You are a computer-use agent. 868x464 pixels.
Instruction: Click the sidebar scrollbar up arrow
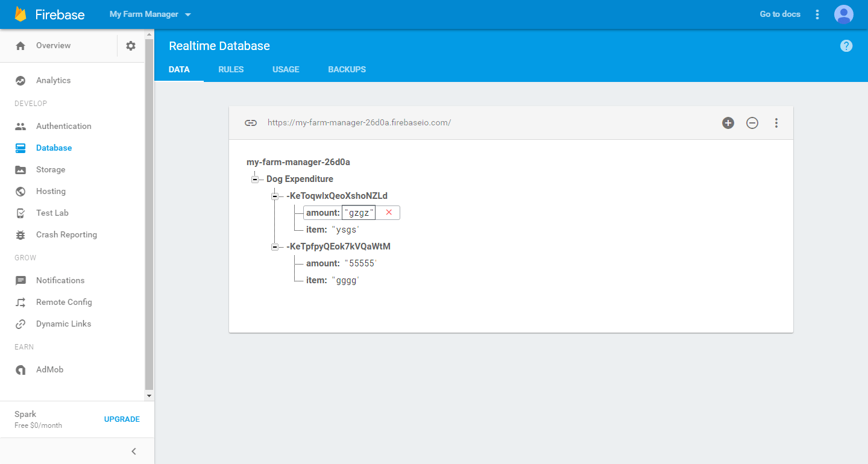tap(149, 34)
